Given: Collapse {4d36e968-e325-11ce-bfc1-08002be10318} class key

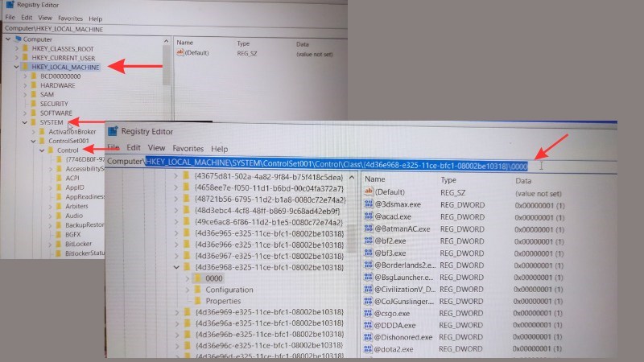Looking at the screenshot, I should point(176,267).
